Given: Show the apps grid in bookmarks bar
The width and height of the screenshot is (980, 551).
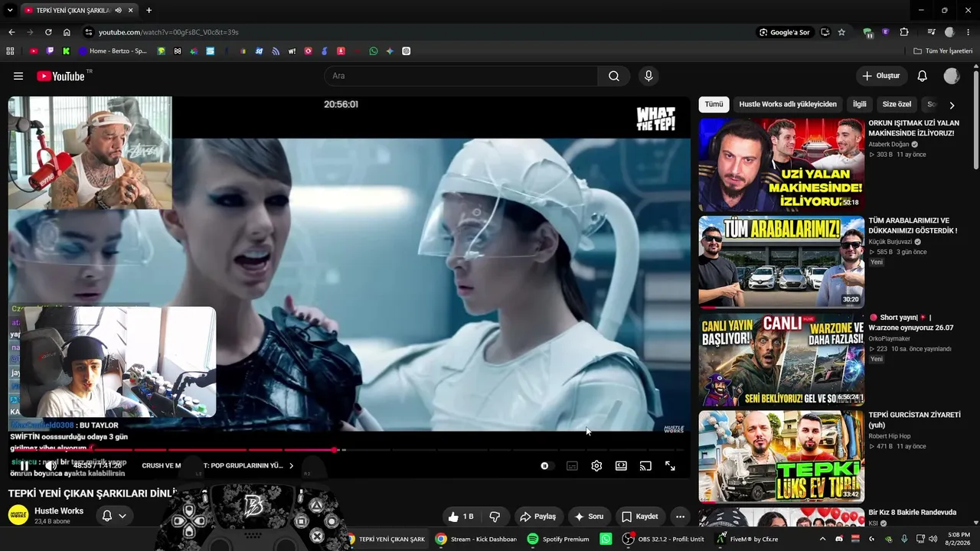Looking at the screenshot, I should coord(10,51).
